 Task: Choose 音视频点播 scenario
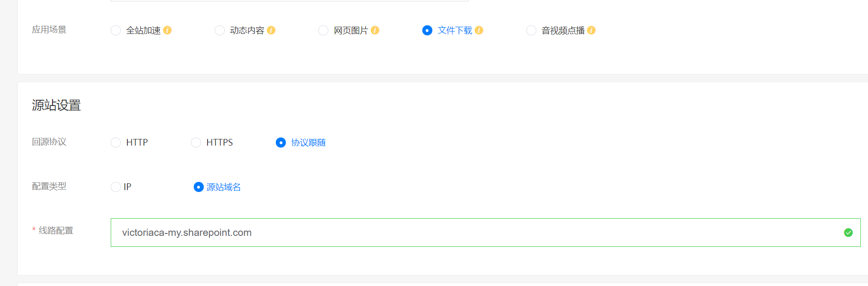pyautogui.click(x=531, y=31)
